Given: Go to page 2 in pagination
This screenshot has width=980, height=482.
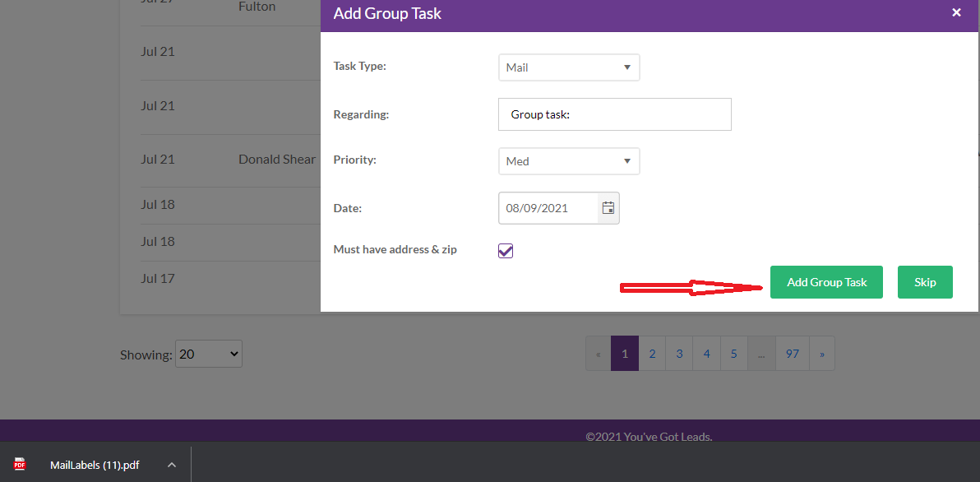Looking at the screenshot, I should tap(652, 354).
